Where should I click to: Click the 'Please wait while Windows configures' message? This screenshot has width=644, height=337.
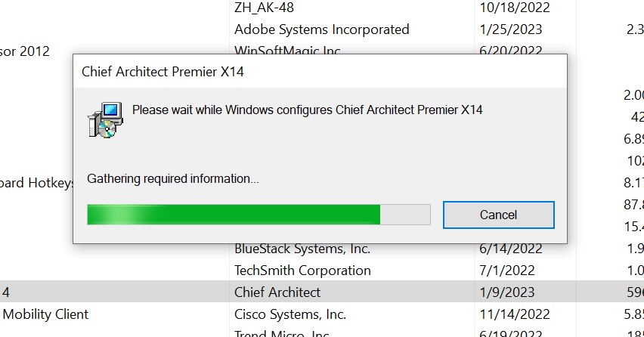pyautogui.click(x=307, y=110)
